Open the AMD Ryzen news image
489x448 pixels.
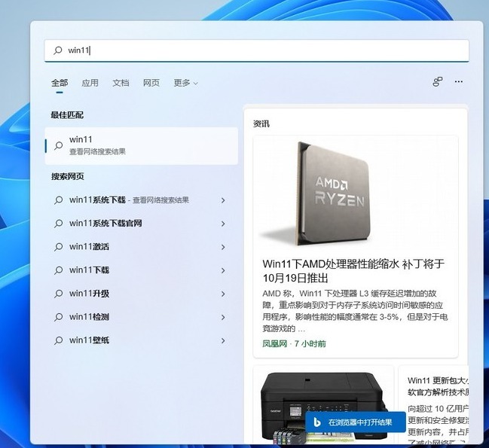click(x=356, y=194)
